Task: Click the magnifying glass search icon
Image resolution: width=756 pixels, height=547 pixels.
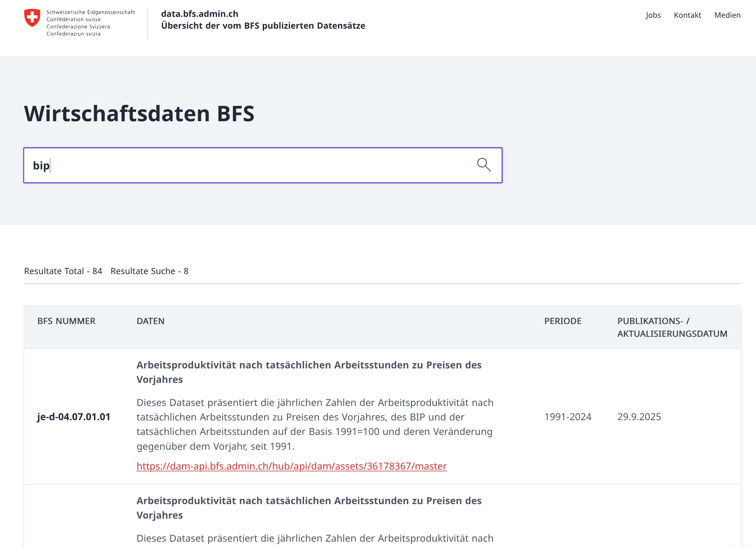Action: tap(483, 165)
